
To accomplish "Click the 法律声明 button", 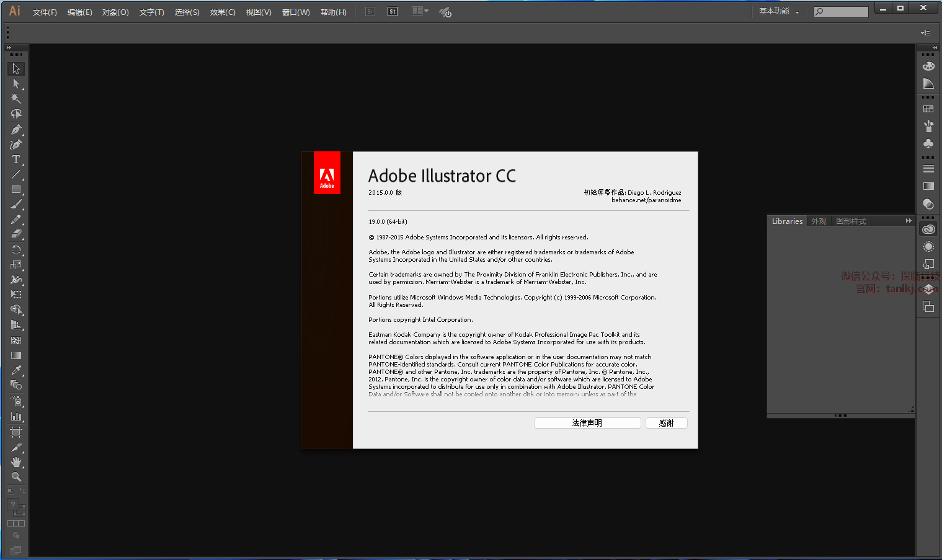I will click(587, 423).
